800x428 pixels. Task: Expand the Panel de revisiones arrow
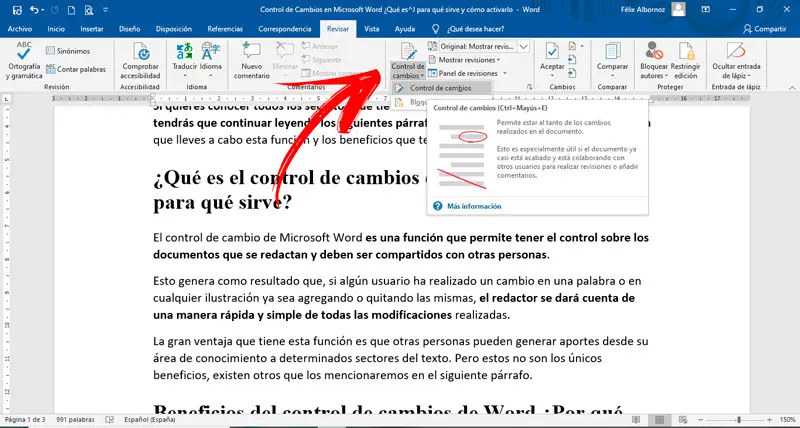point(505,73)
